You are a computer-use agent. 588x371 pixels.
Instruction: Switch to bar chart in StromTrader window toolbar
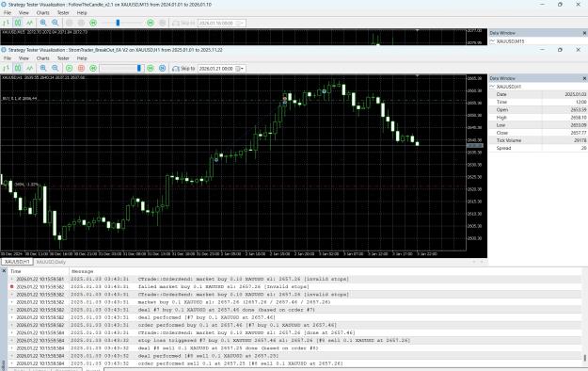(x=6, y=69)
